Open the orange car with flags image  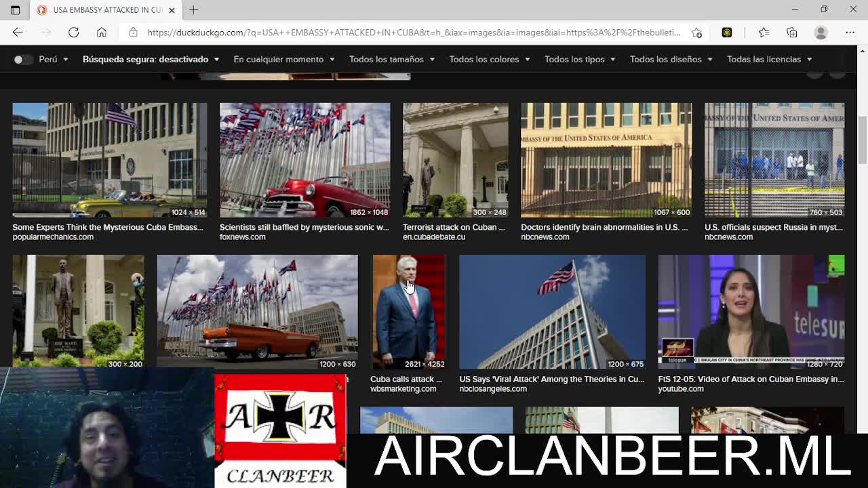pyautogui.click(x=257, y=312)
